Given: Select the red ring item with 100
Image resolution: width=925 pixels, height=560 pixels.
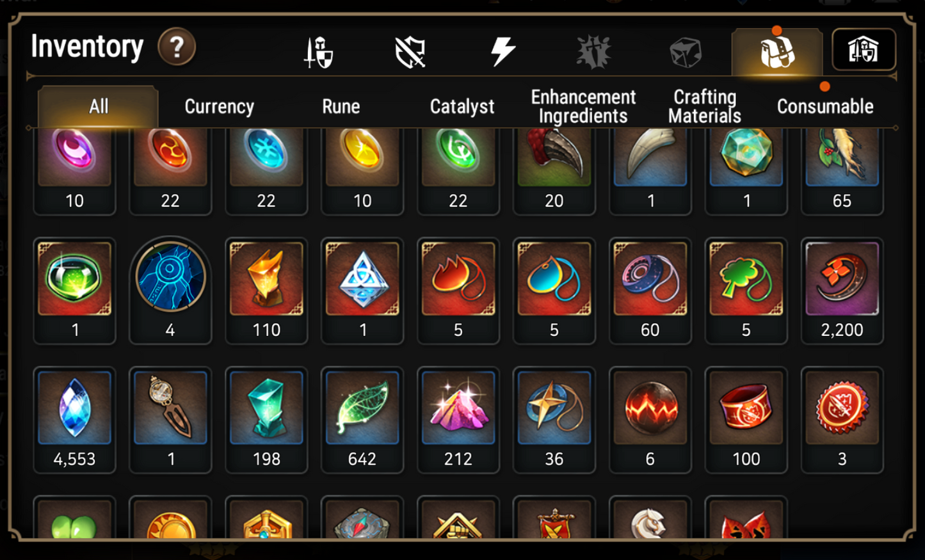Looking at the screenshot, I should tap(746, 420).
